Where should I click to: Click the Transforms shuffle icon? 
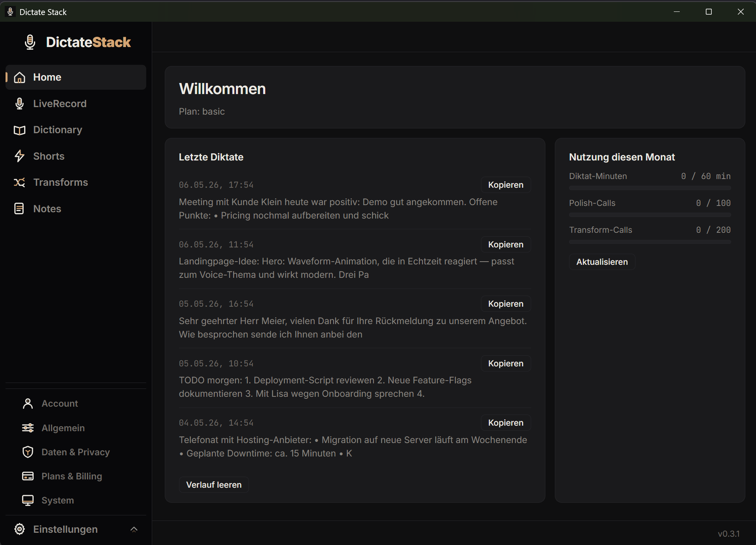coord(19,182)
